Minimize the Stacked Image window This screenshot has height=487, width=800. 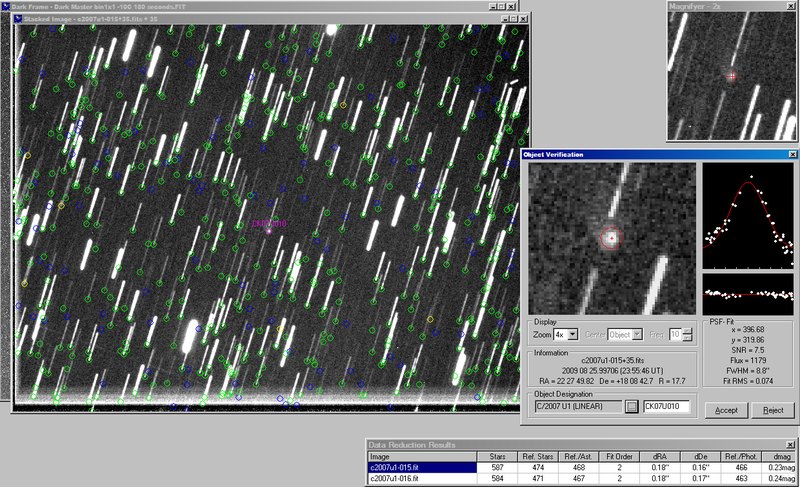505,19
